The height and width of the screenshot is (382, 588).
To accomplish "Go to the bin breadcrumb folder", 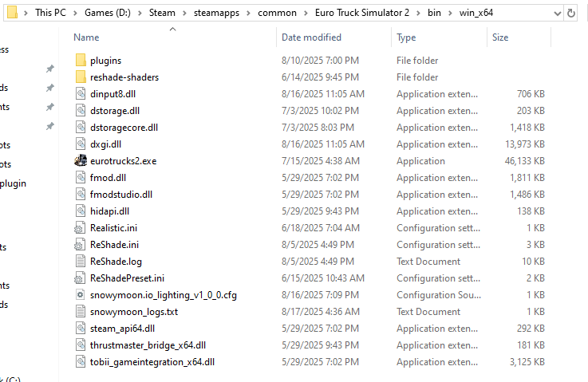I will (x=434, y=13).
